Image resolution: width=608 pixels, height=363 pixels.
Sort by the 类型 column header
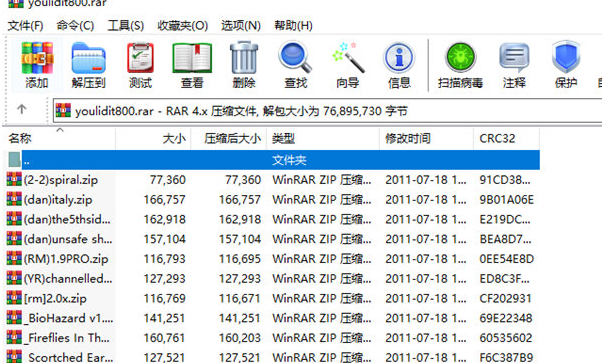(323, 138)
